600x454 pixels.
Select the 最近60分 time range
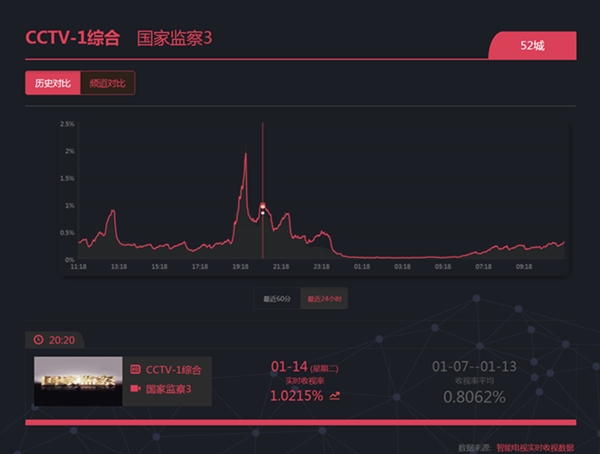278,299
